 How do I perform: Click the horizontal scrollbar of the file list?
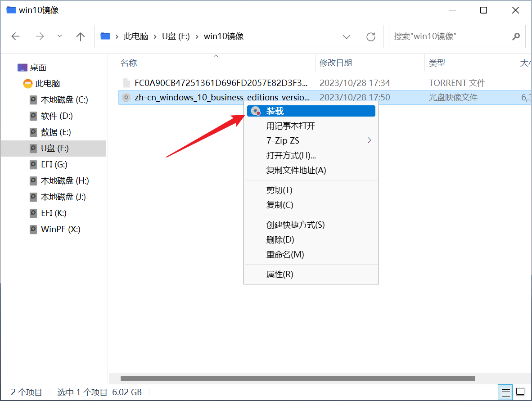click(x=298, y=378)
